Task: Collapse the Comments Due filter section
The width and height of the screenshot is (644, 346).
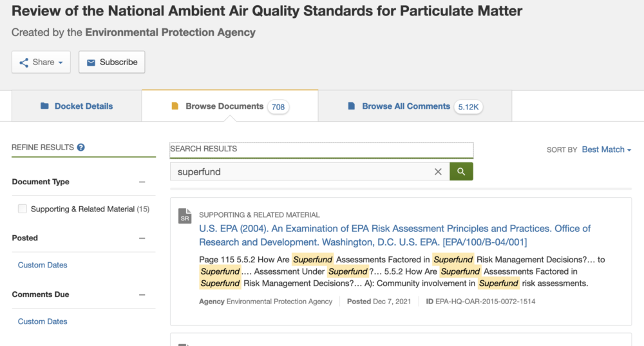Action: 142,294
